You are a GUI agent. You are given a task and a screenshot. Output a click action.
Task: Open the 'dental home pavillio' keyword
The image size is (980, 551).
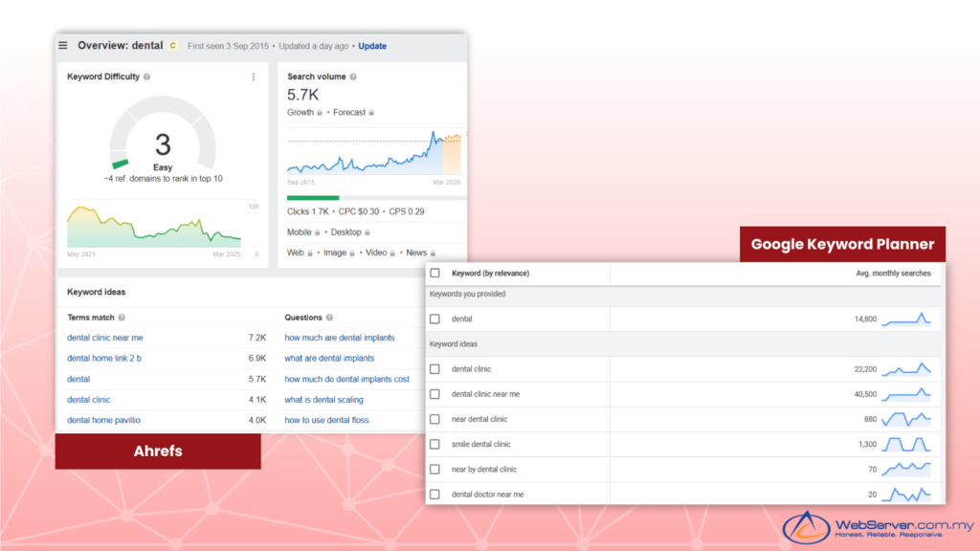pos(103,421)
